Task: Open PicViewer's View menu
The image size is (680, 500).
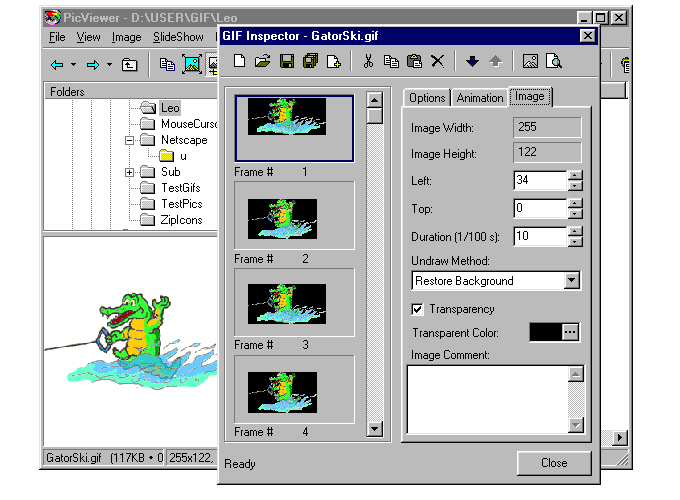Action: (88, 37)
